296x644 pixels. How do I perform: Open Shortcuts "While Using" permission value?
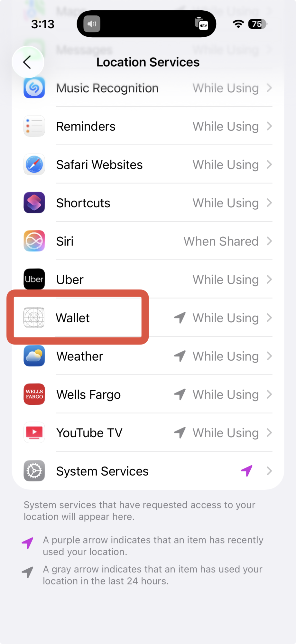226,203
